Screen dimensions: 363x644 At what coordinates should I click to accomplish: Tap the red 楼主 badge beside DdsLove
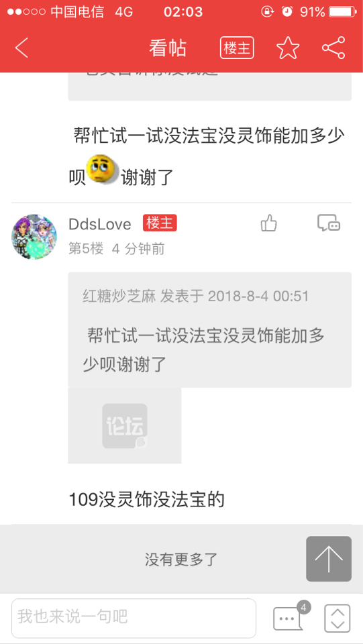click(160, 223)
